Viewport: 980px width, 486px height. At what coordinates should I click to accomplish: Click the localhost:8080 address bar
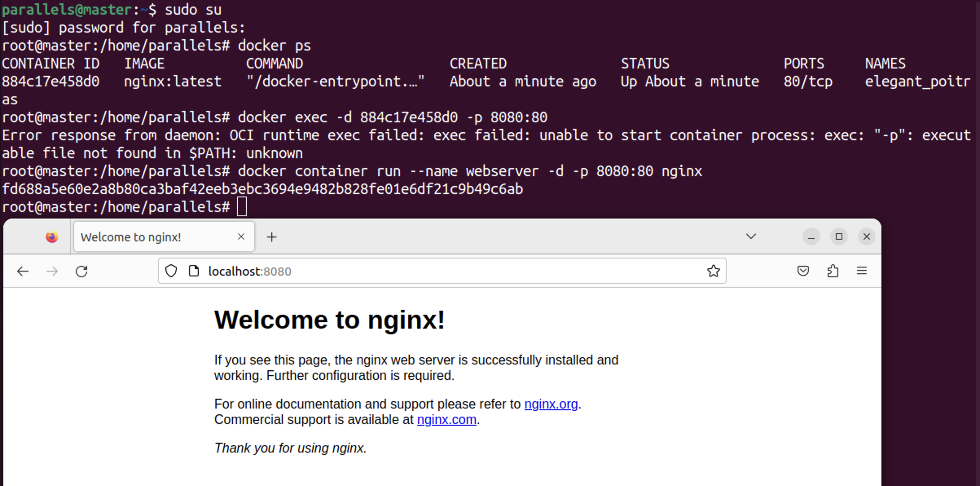tap(407, 271)
